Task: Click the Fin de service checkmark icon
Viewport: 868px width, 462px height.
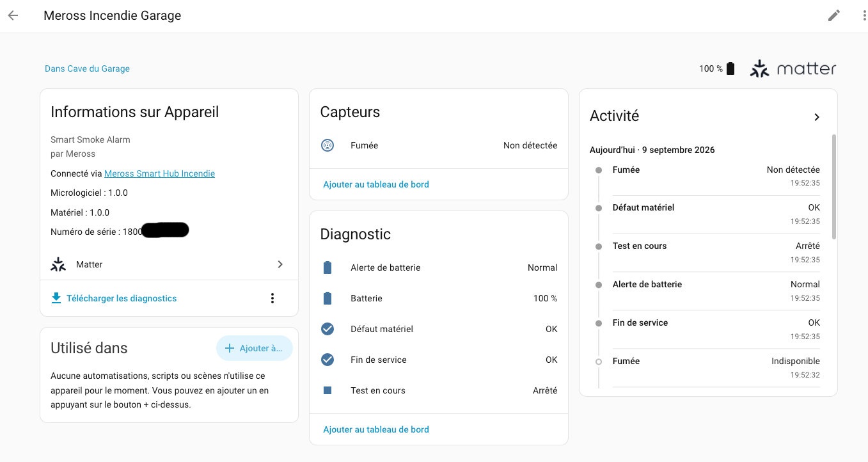Action: pyautogui.click(x=327, y=360)
